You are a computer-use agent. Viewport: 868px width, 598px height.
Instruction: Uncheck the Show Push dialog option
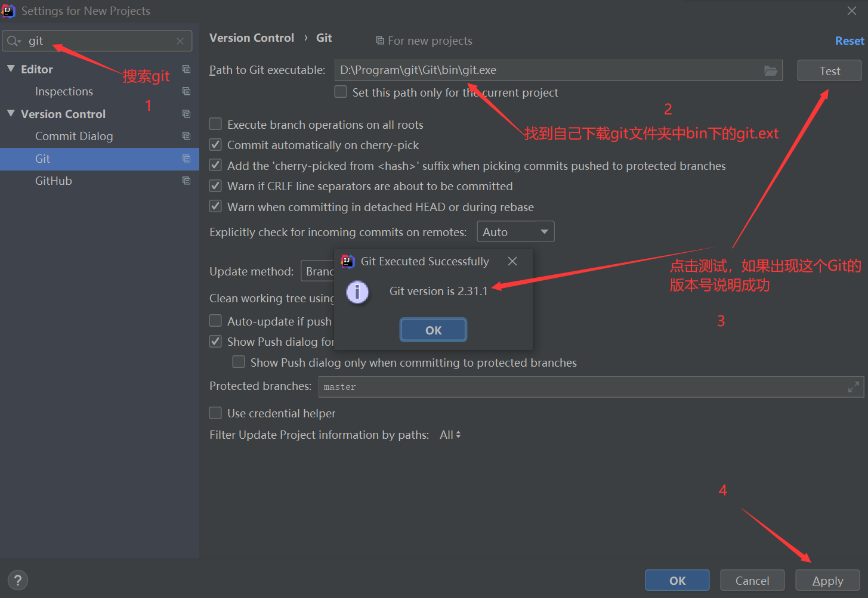pyautogui.click(x=215, y=342)
